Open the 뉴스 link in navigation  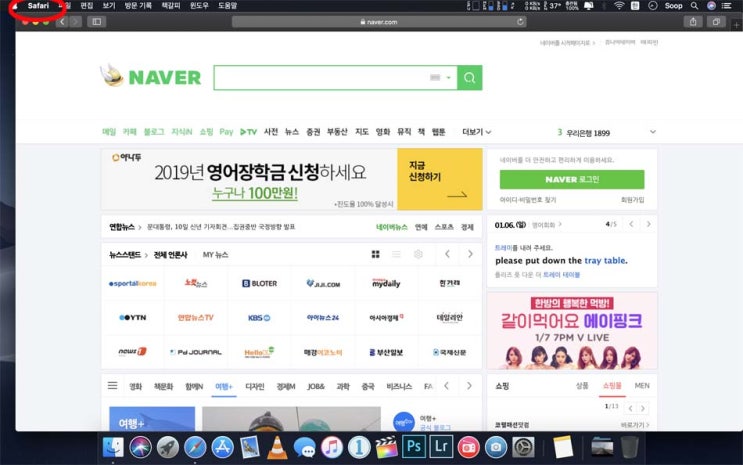coord(292,132)
